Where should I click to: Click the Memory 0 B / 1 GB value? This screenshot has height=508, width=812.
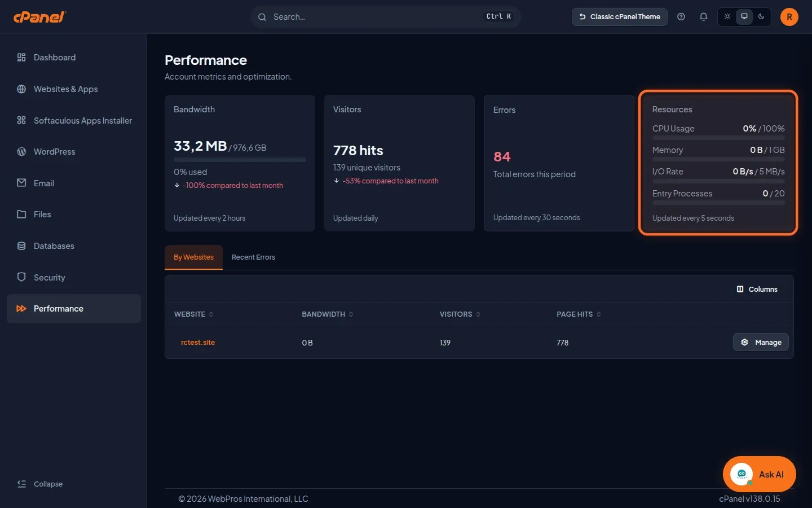click(x=767, y=150)
